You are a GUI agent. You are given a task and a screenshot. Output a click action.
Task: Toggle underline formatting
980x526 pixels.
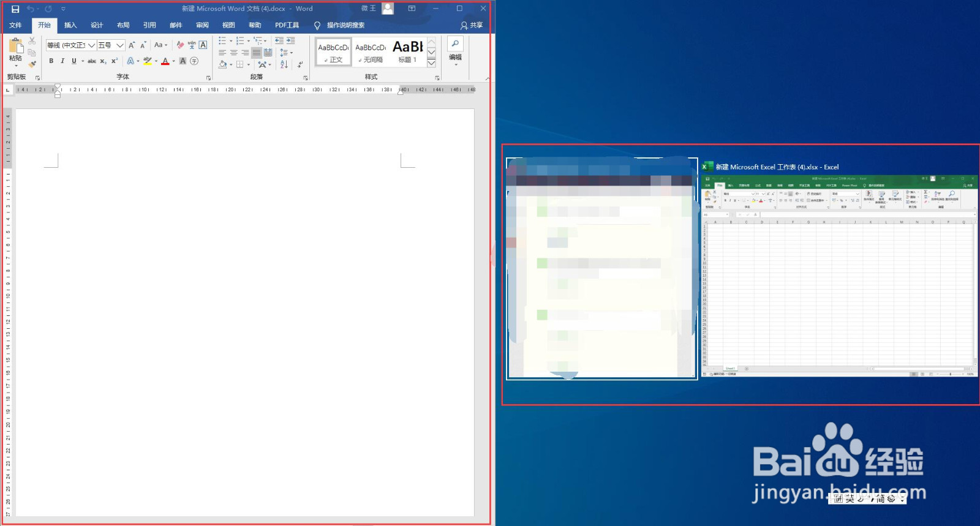[74, 61]
